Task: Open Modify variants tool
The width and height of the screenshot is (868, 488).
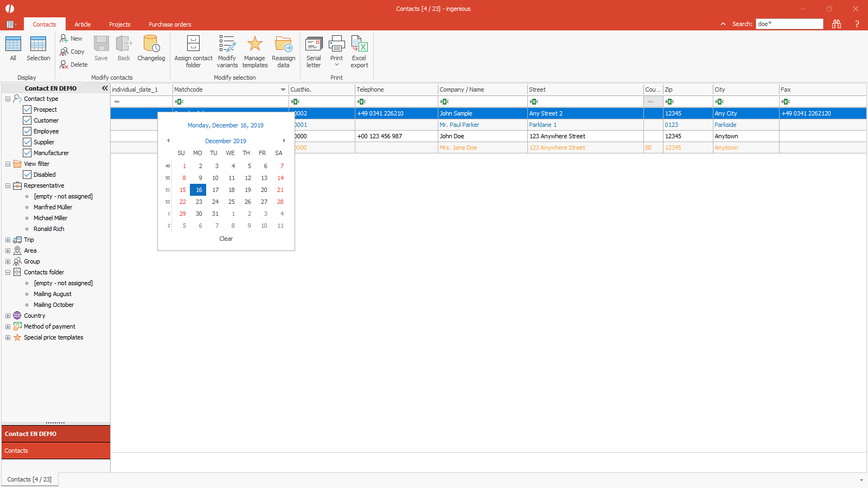Action: (227, 44)
